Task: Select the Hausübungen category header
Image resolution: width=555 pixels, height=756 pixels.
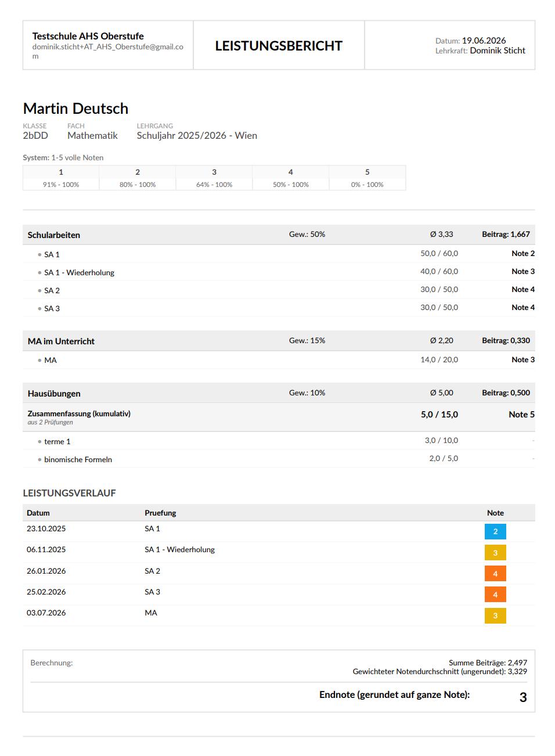Action: coord(279,393)
